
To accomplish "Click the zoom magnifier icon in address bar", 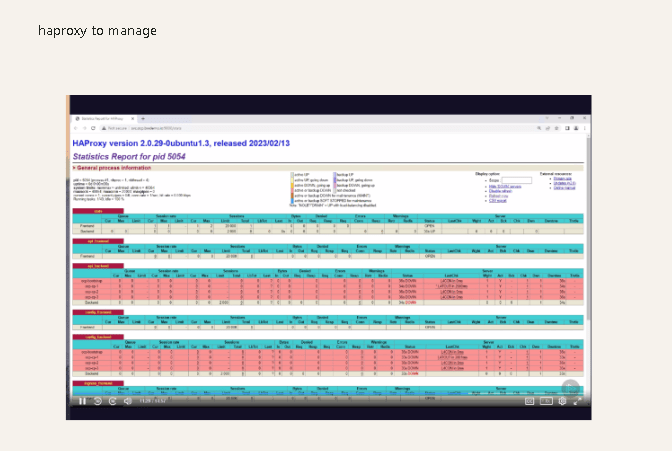I will point(539,128).
